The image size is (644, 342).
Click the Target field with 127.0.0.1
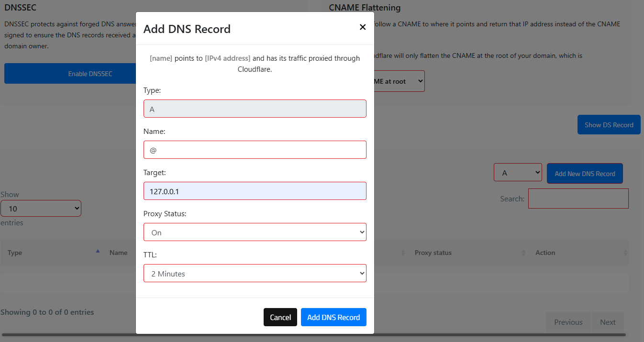255,191
